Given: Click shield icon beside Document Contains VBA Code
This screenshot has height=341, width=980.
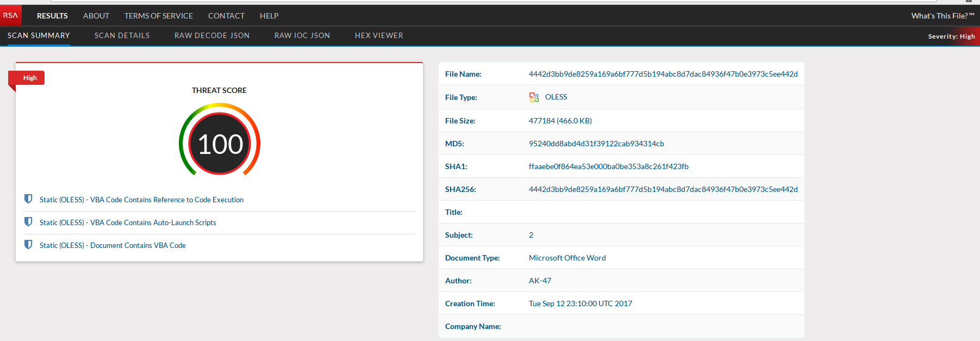Looking at the screenshot, I should point(28,245).
